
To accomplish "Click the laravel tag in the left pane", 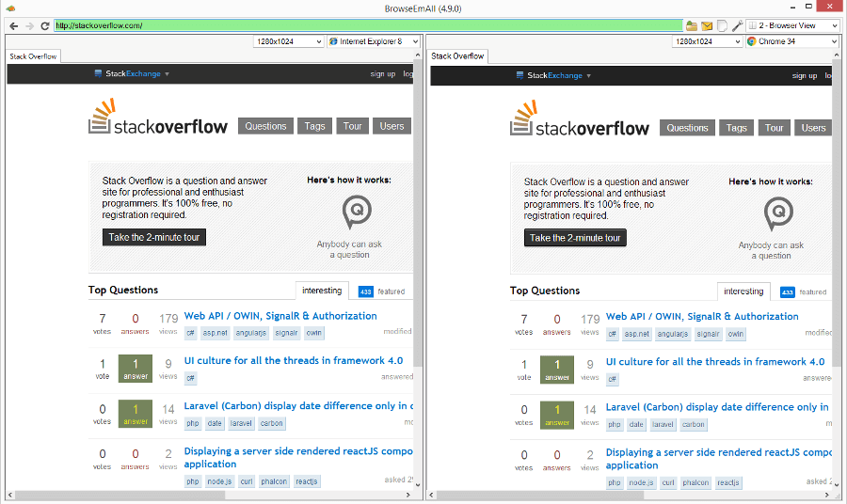I will [x=241, y=423].
